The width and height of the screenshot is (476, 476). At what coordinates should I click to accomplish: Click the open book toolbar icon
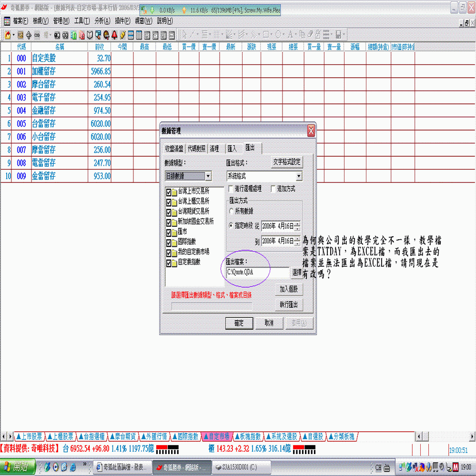click(x=90, y=35)
